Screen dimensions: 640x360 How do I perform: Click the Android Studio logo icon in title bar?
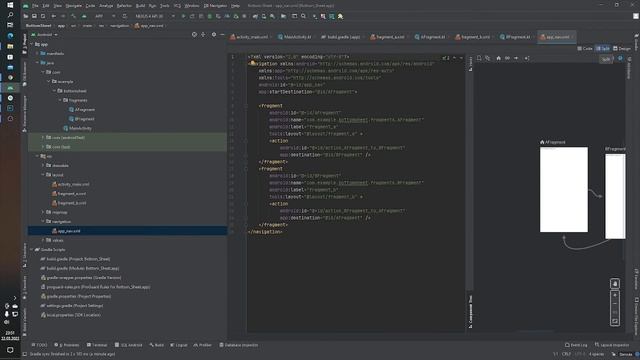pyautogui.click(x=26, y=6)
